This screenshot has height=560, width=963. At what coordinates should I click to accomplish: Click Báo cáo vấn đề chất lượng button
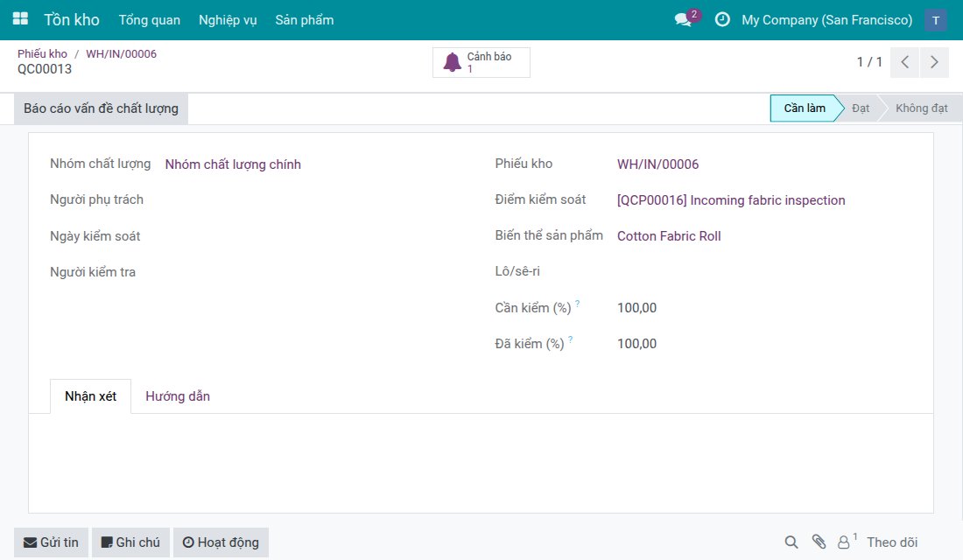(102, 108)
